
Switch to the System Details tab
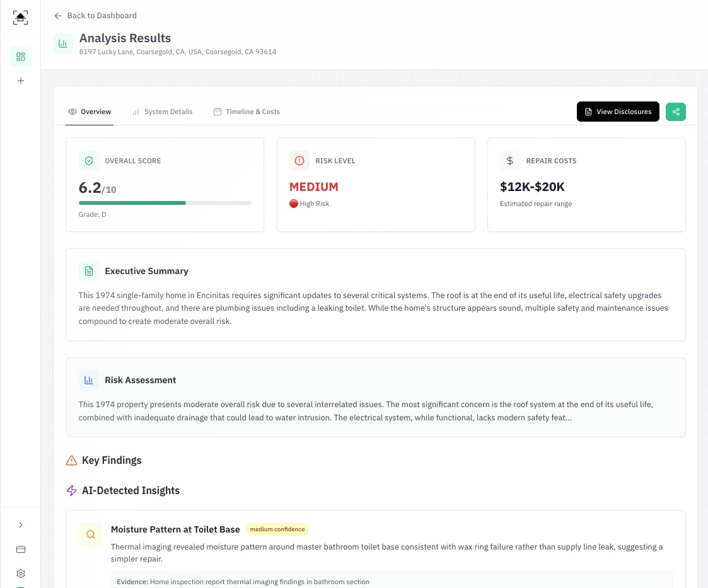point(168,112)
